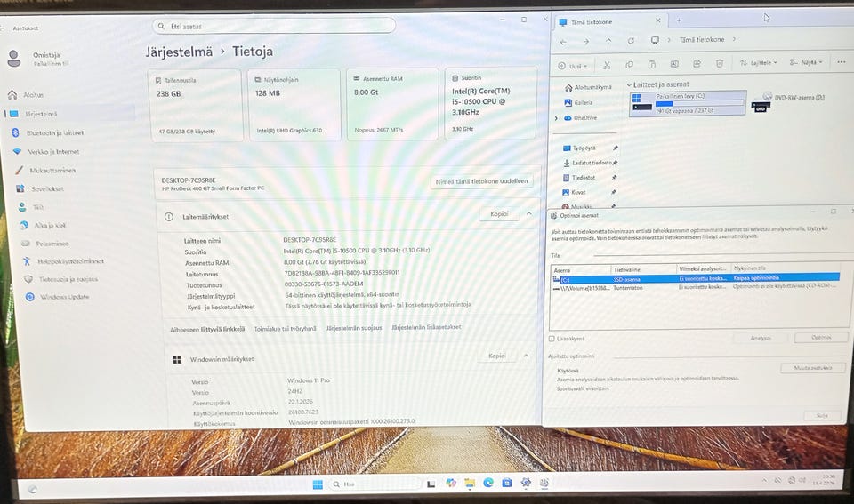Open the Tallennustila 238 GB card
The width and height of the screenshot is (854, 504).
click(x=196, y=105)
